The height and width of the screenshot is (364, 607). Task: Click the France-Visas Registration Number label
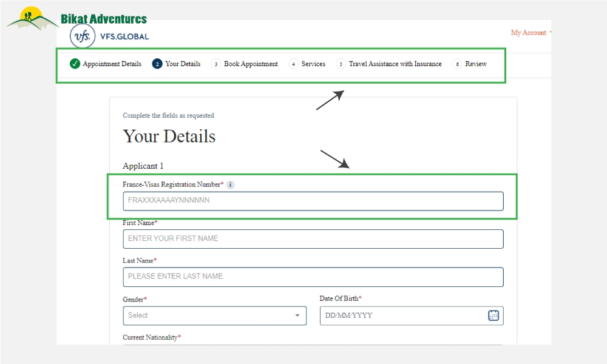[173, 184]
